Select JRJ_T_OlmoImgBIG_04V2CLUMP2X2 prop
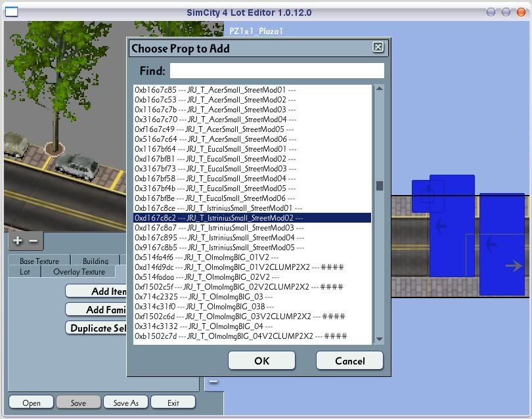The height and width of the screenshot is (419, 532). coord(252,336)
